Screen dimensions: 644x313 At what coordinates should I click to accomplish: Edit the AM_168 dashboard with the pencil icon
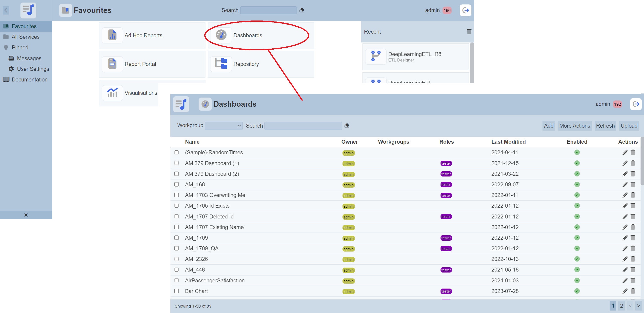coord(625,184)
